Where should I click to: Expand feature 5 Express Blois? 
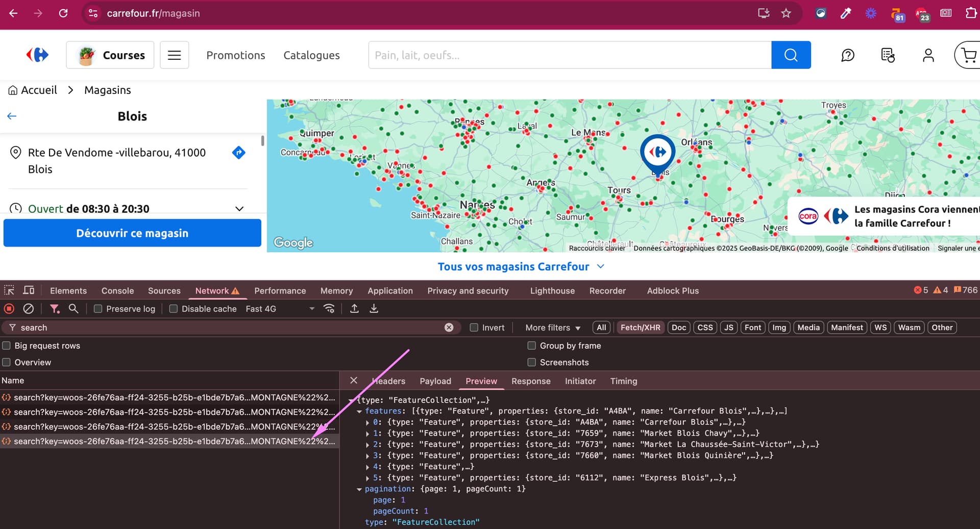point(367,478)
